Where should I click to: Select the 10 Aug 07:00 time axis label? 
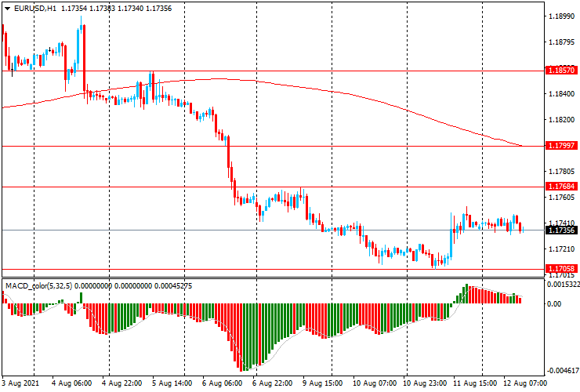point(375,383)
